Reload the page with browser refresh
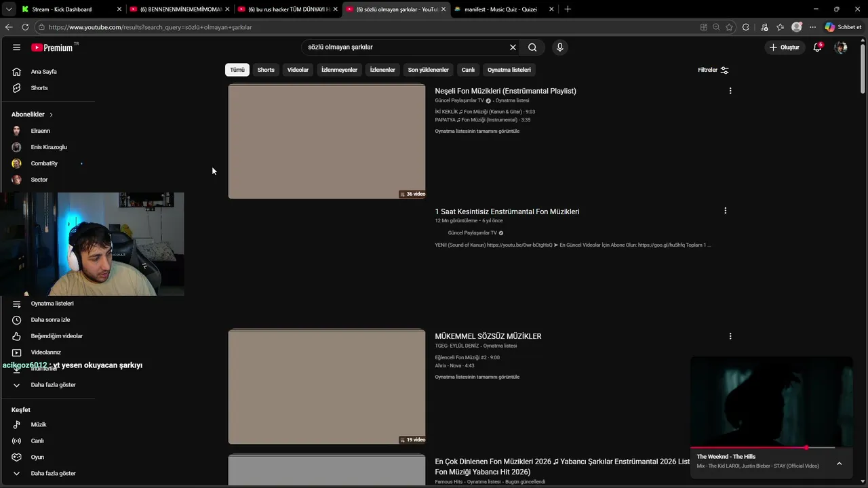 25,27
